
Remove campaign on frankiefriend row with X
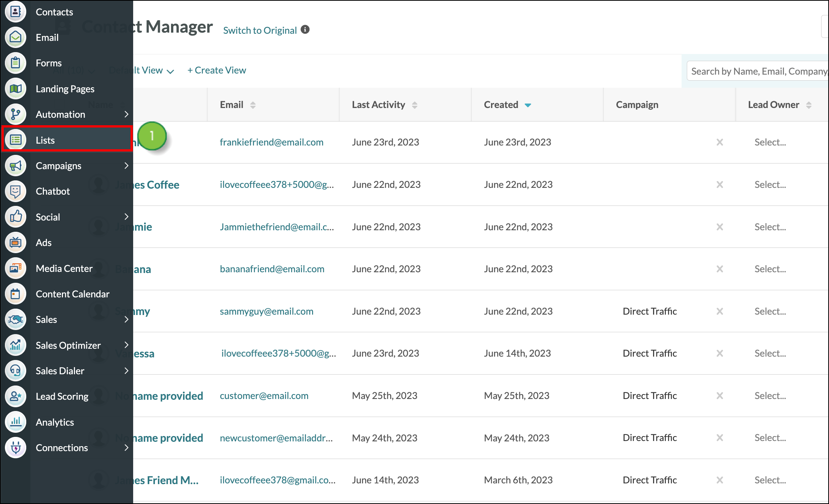click(719, 142)
